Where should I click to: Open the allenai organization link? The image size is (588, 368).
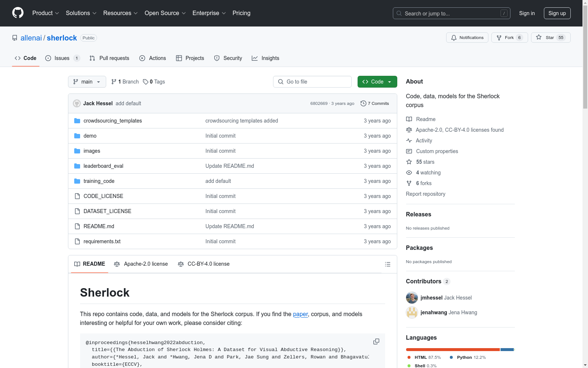[31, 38]
